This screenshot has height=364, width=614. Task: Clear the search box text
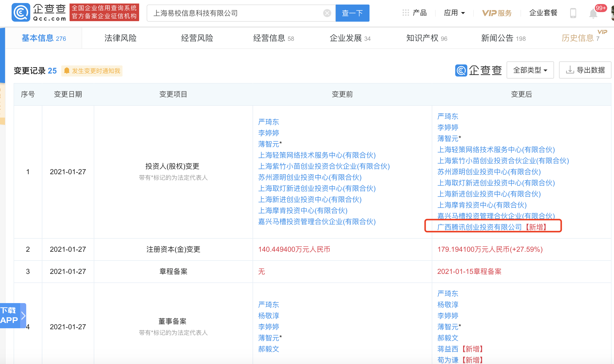coord(327,13)
